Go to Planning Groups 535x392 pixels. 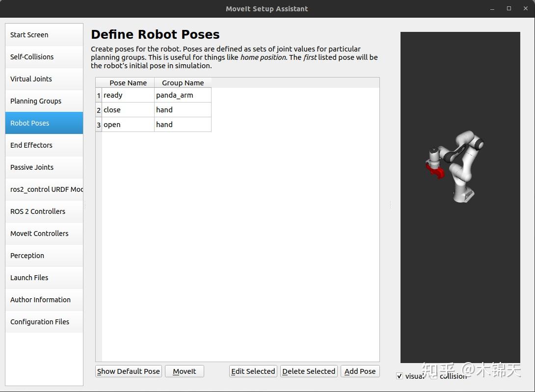tap(35, 101)
